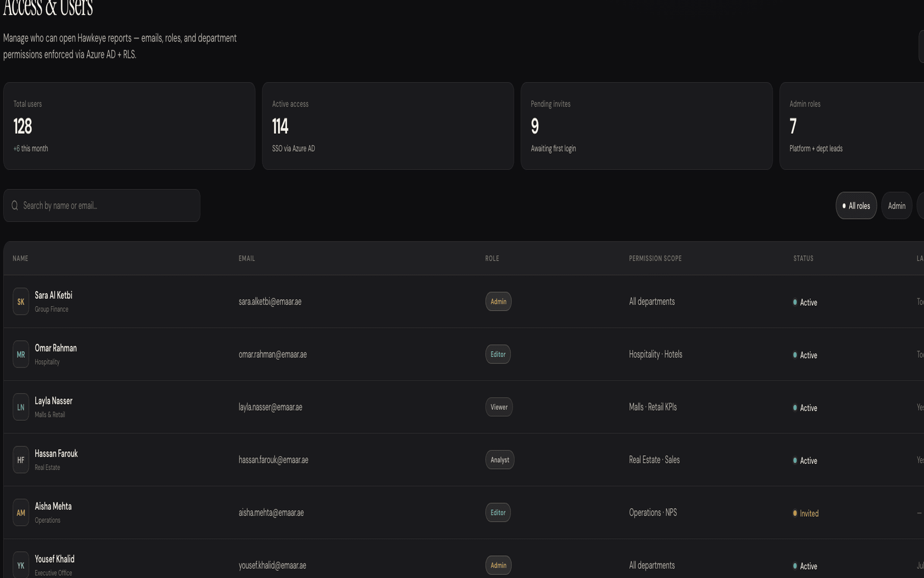Focus the Search by name or email field
This screenshot has height=578, width=924.
(102, 206)
